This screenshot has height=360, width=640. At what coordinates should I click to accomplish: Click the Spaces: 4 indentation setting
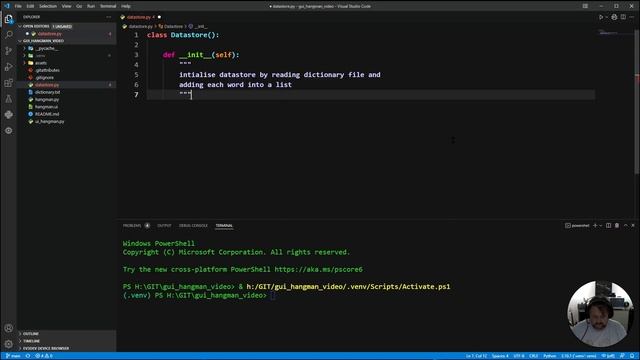500,356
